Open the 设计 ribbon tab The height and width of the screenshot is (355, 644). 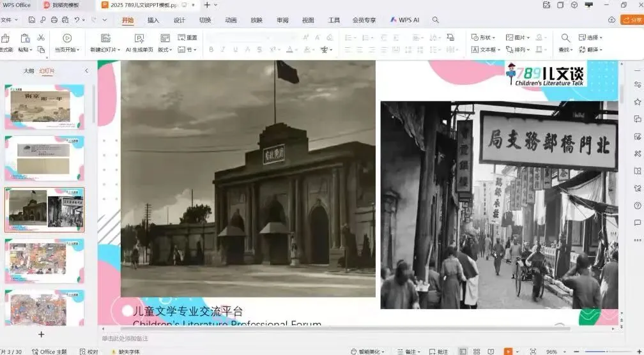[180, 20]
